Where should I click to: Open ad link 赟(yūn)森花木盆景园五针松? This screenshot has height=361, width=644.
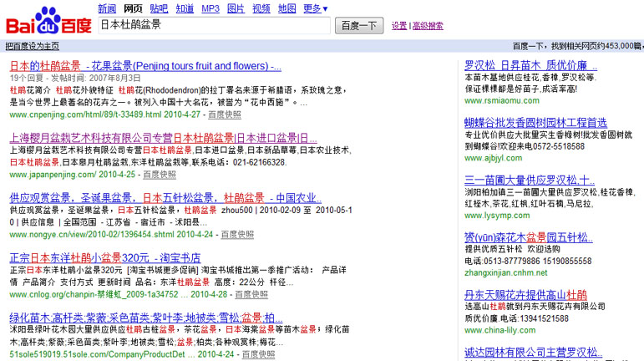click(529, 237)
